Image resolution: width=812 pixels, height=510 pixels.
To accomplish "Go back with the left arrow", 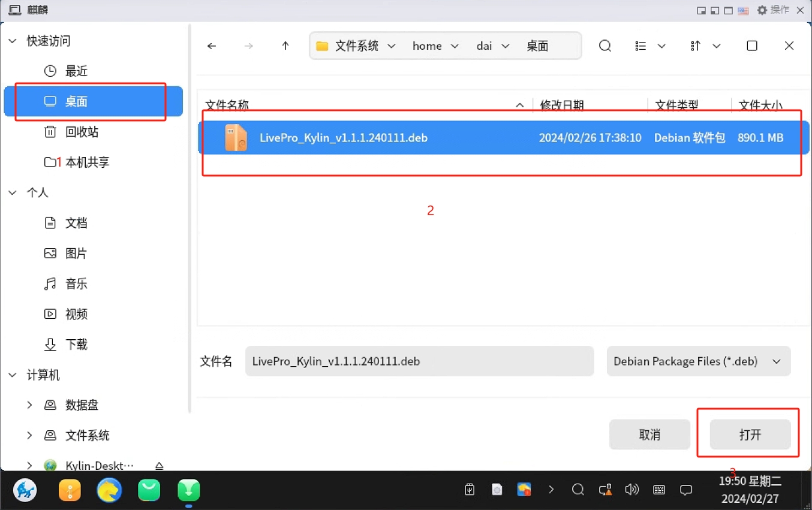I will [212, 46].
